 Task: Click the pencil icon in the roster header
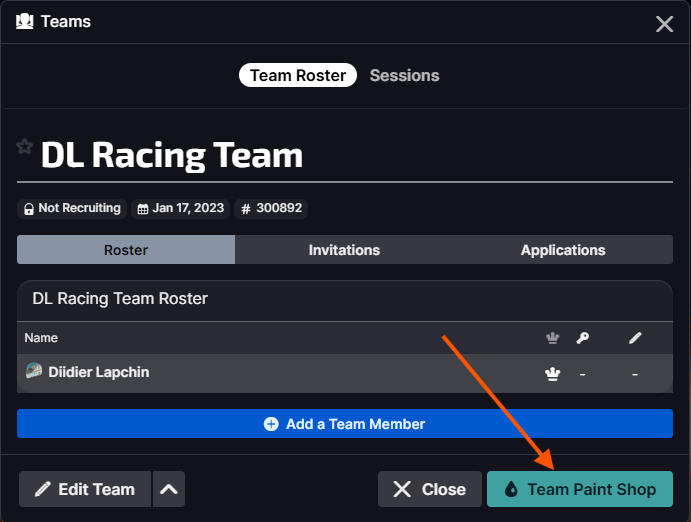(634, 338)
